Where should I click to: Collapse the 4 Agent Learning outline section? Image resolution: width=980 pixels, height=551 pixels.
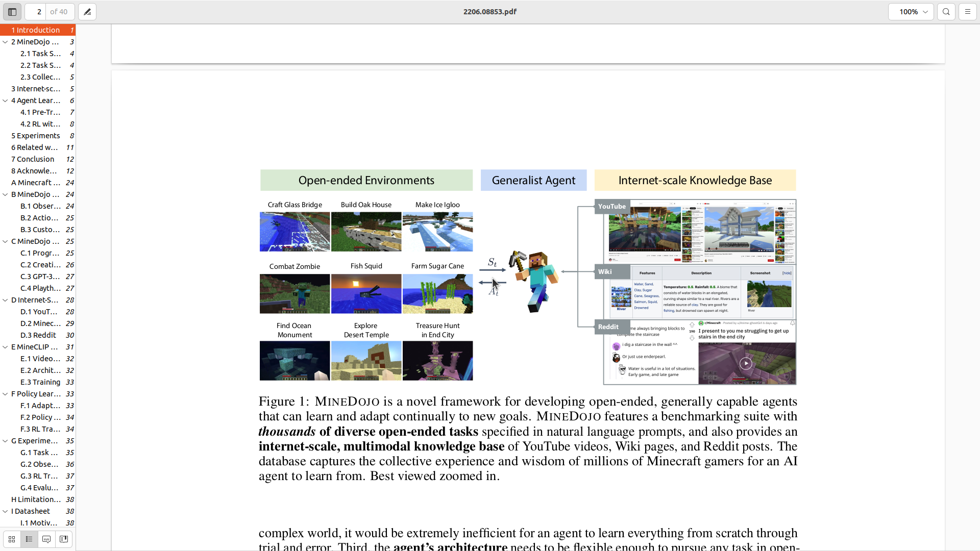click(5, 101)
